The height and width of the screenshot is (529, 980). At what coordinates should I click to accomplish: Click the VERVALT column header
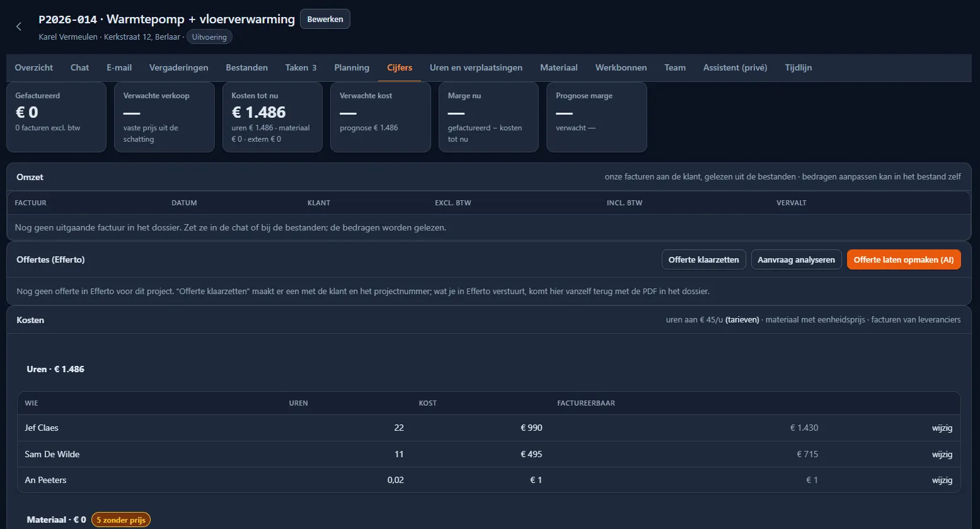click(x=792, y=203)
